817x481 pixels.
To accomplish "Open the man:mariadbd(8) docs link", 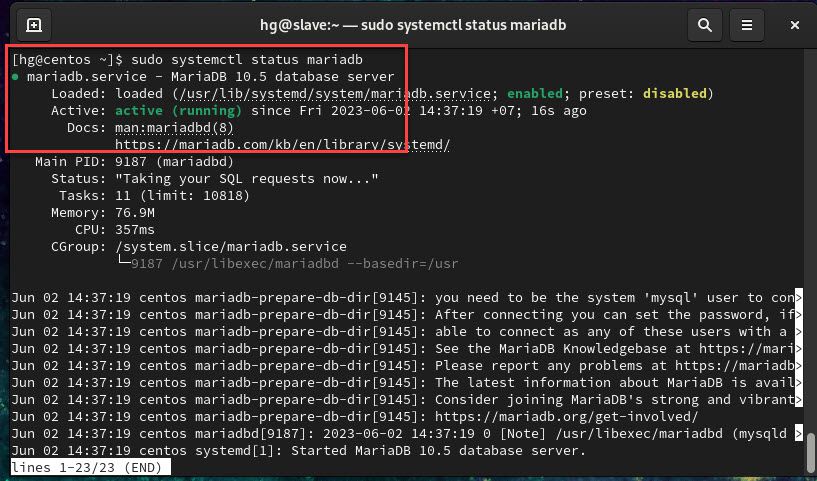I will coord(174,128).
